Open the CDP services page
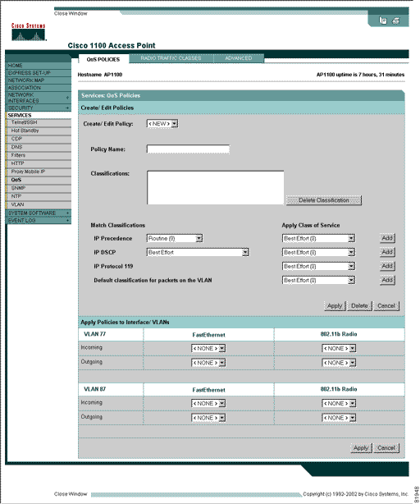 [x=39, y=139]
